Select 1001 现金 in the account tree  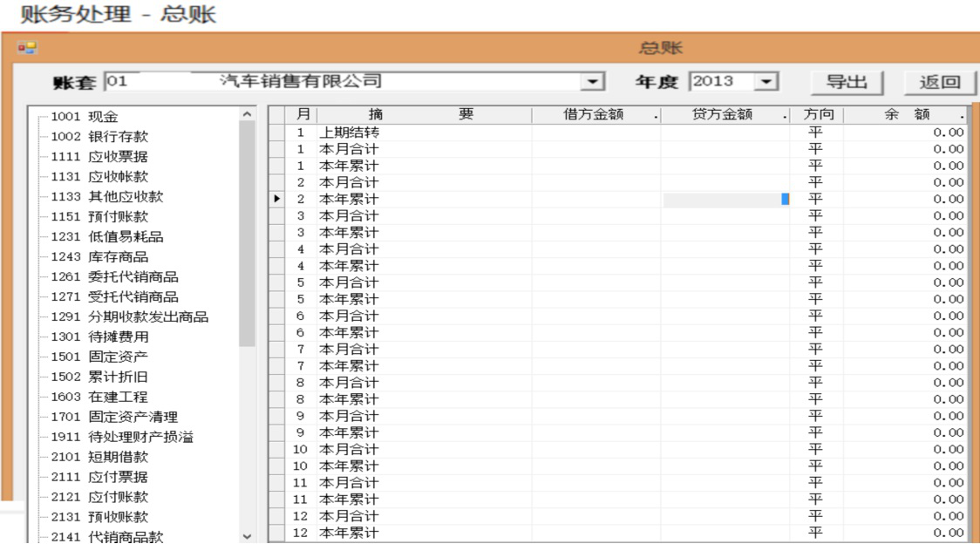pyautogui.click(x=85, y=118)
